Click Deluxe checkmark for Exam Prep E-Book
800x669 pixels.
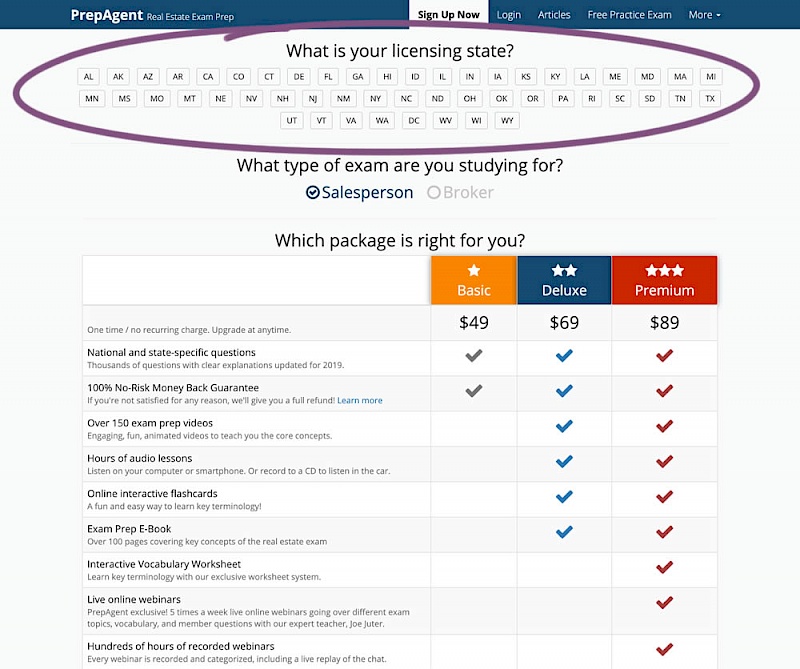(564, 532)
